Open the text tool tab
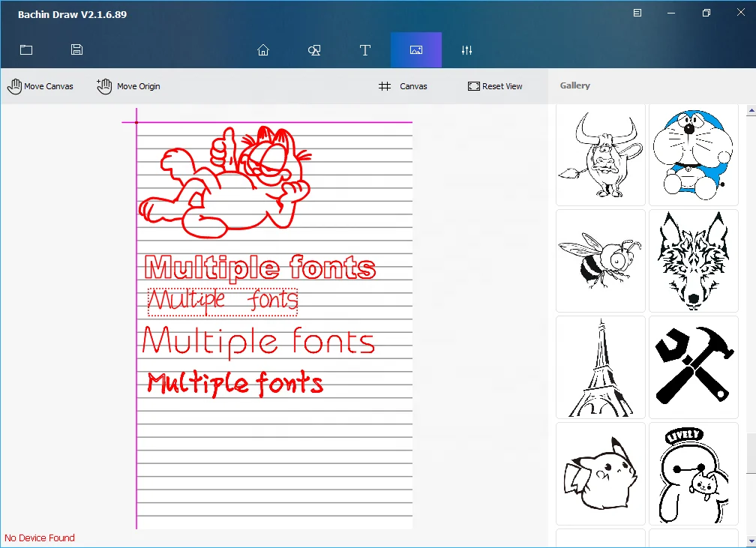Screen dimensions: 756x548 [365, 50]
